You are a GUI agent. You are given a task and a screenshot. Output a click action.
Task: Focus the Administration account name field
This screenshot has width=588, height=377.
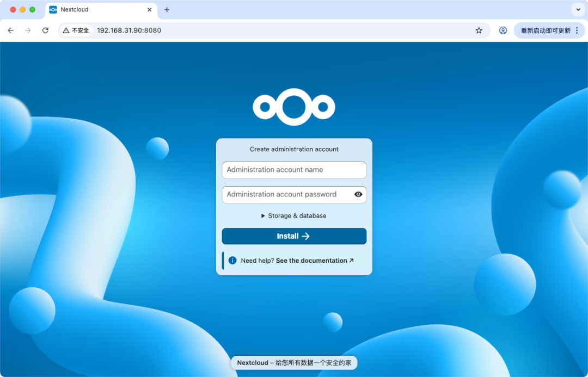click(294, 170)
